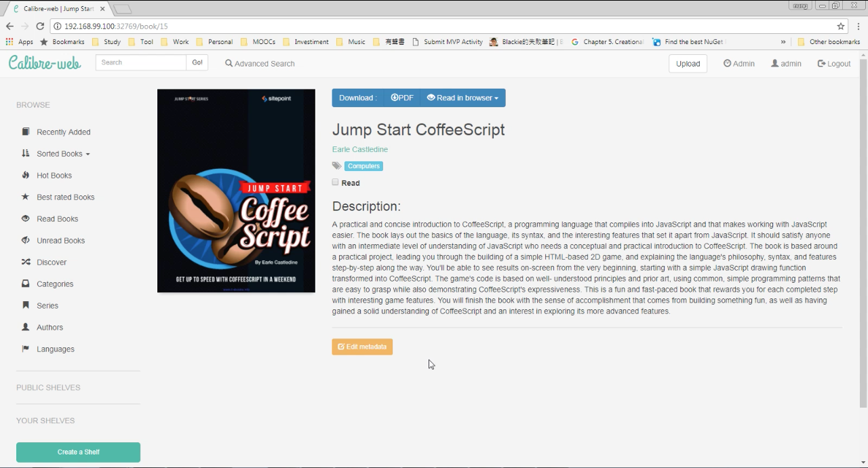The image size is (868, 468).
Task: Click the Logout icon
Action: (821, 63)
